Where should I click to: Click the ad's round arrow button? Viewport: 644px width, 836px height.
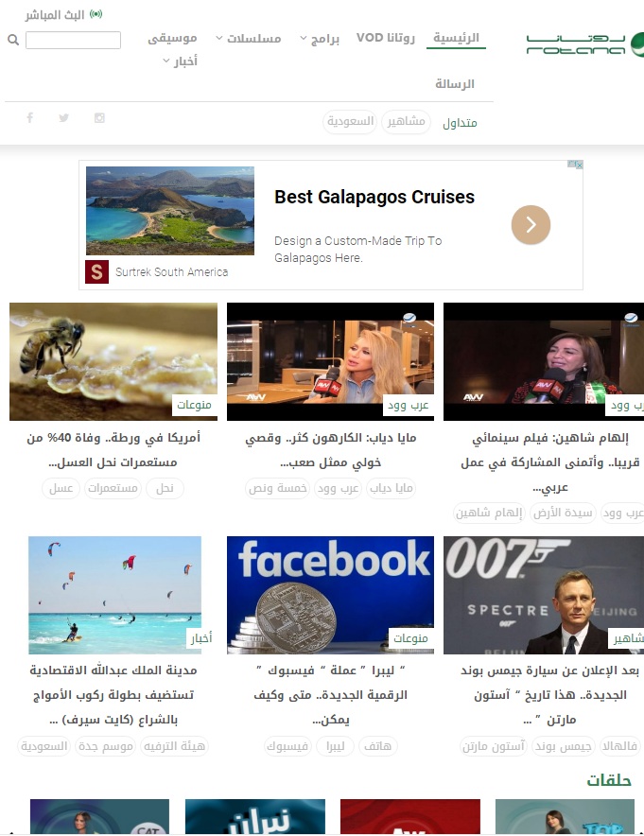(531, 224)
